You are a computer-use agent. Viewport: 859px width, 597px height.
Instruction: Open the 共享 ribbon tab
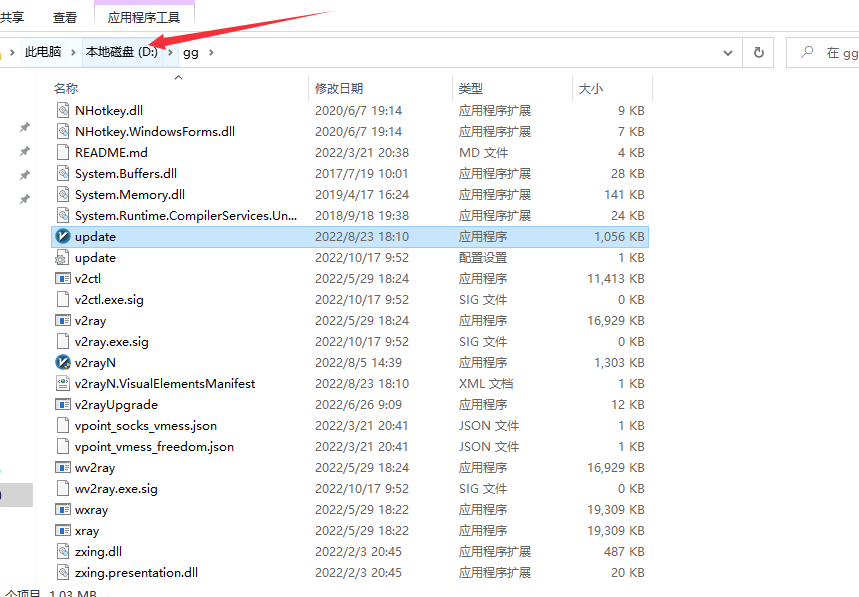11,18
